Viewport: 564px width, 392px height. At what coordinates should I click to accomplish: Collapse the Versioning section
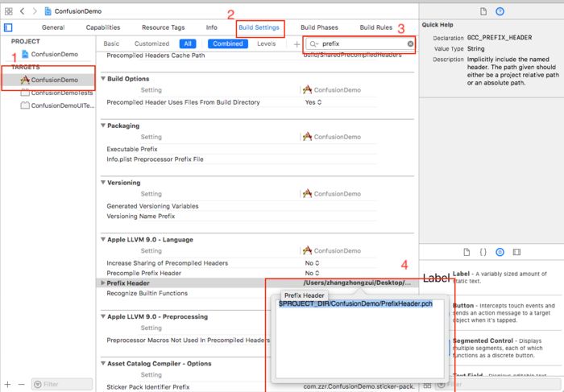point(103,183)
